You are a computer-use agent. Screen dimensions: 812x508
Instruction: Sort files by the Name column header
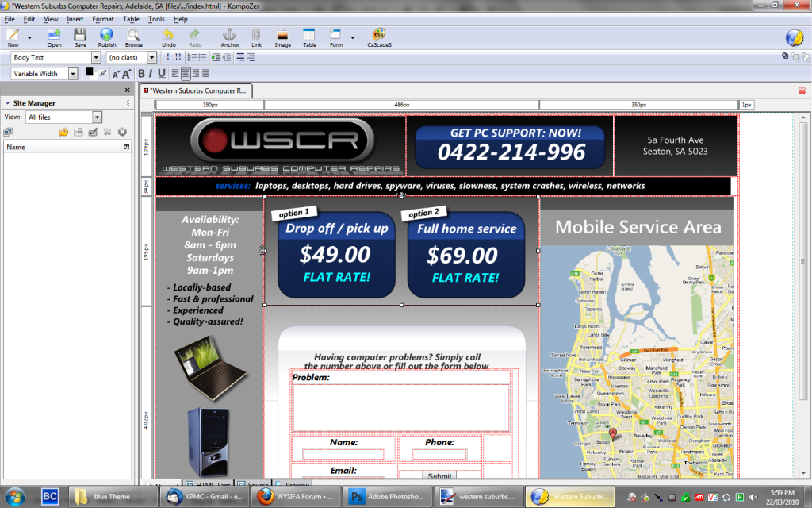tap(62, 147)
